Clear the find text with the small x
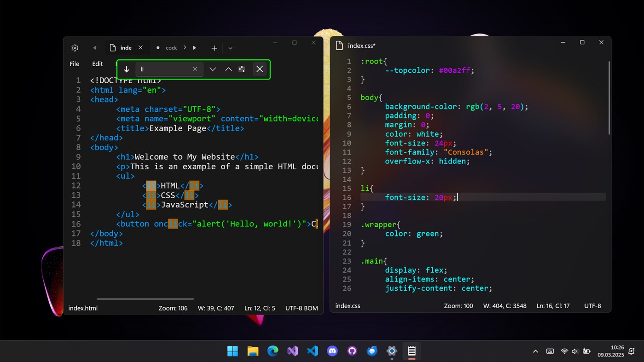 point(195,69)
